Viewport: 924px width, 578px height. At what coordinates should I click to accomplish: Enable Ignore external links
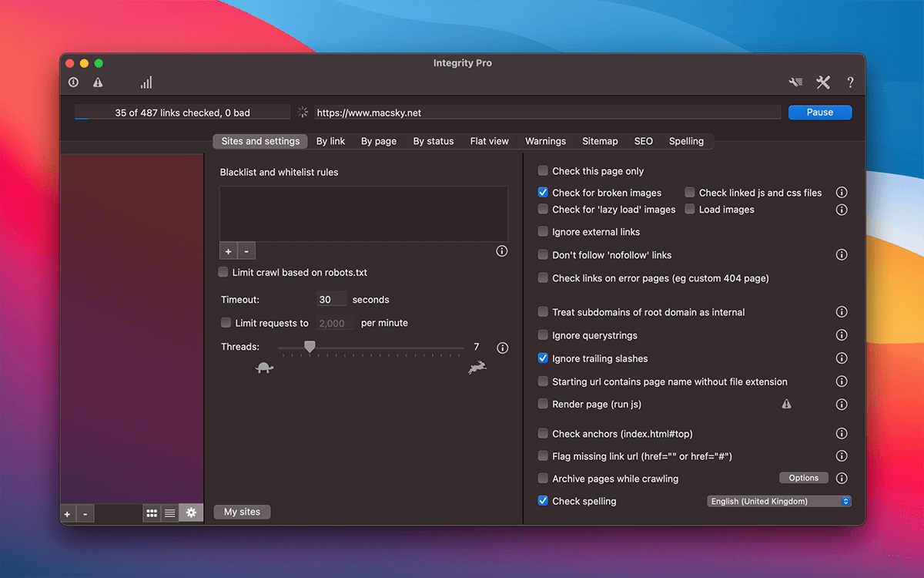[x=544, y=232]
